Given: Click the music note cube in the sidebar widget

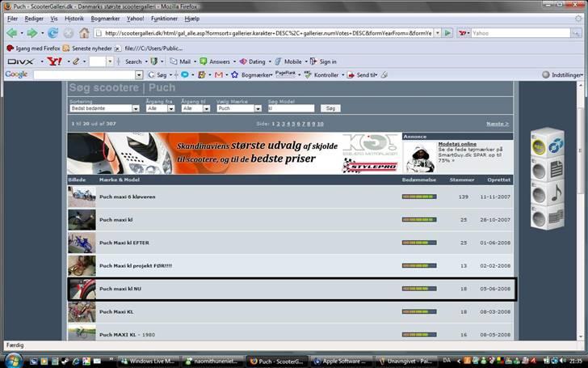Looking at the screenshot, I should (x=556, y=192).
